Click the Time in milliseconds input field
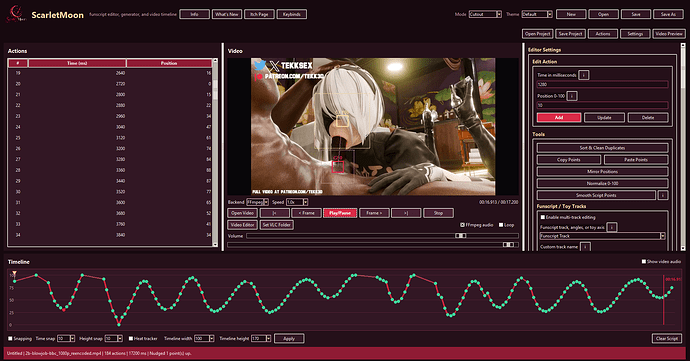The height and width of the screenshot is (361, 690). [602, 84]
